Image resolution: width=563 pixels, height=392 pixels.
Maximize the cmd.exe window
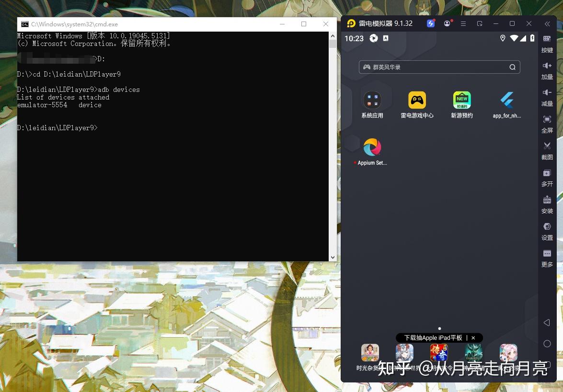(304, 24)
